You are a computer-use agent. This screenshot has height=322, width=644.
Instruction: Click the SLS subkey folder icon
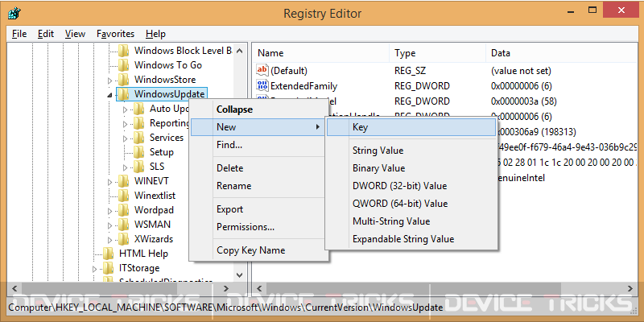[x=138, y=167]
